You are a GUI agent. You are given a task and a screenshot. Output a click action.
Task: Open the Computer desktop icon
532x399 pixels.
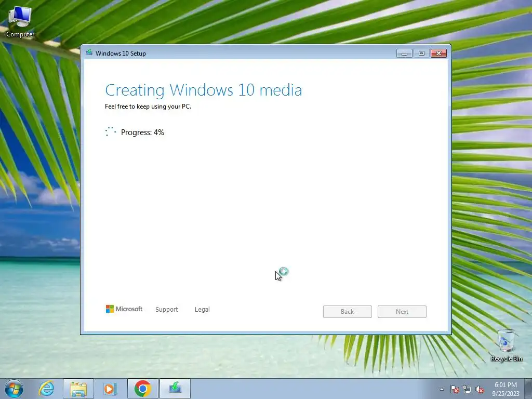pyautogui.click(x=20, y=22)
